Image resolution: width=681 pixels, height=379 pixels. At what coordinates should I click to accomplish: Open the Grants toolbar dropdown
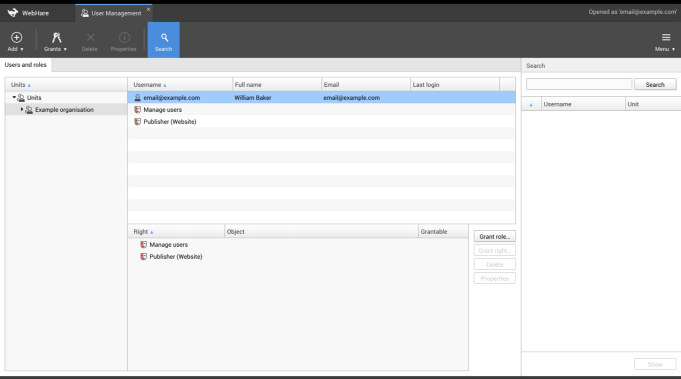click(x=56, y=41)
